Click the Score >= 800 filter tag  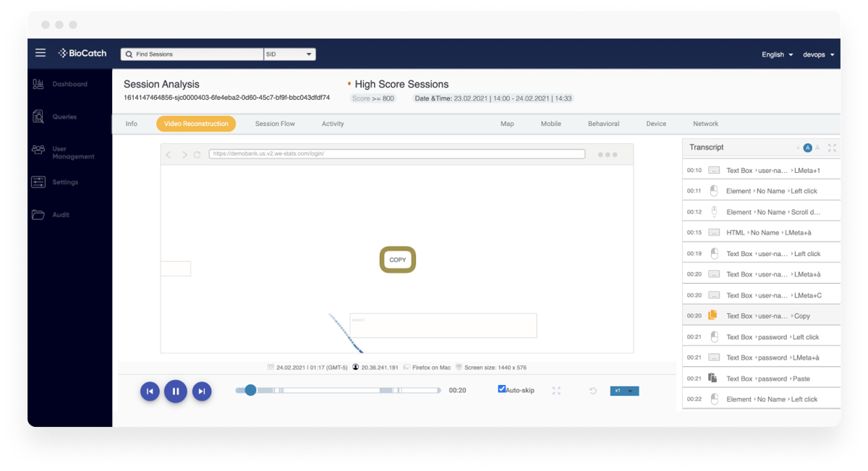tap(373, 98)
